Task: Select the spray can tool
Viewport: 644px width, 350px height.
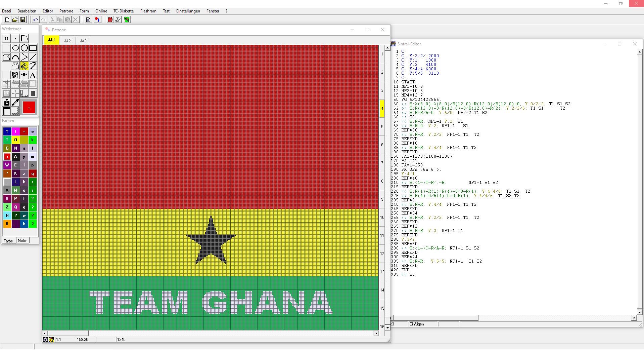Action: pyautogui.click(x=15, y=66)
